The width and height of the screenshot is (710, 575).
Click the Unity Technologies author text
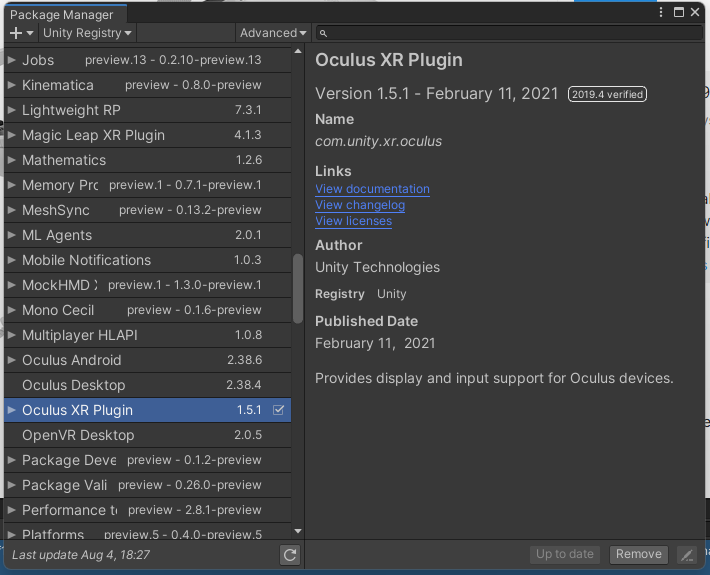pyautogui.click(x=377, y=267)
